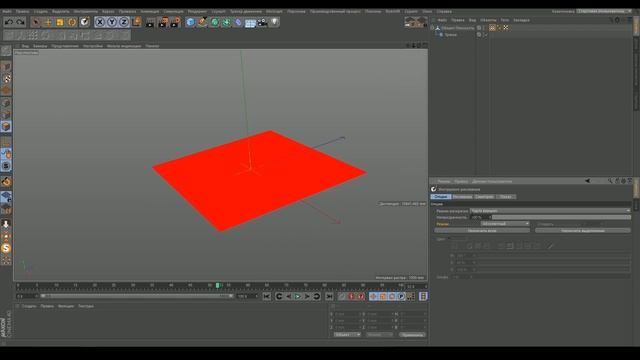Open the File menu in main menu bar
Image resolution: width=640 pixels, height=360 pixels.
(x=7, y=11)
